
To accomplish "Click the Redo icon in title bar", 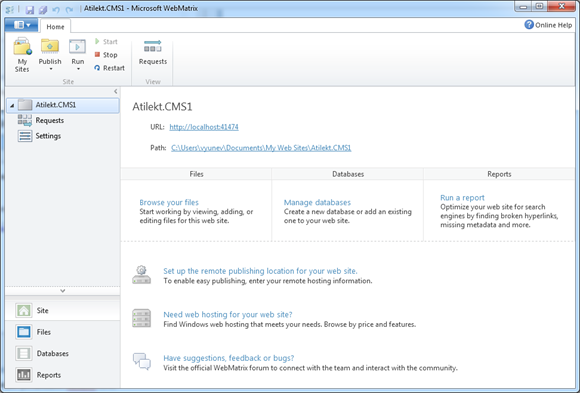I will pos(69,9).
